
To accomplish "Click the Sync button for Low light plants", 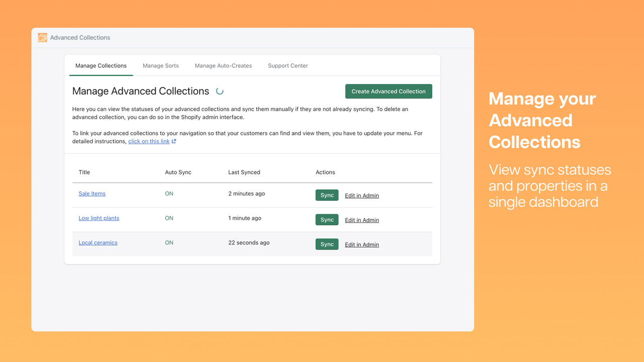I will coord(327,219).
